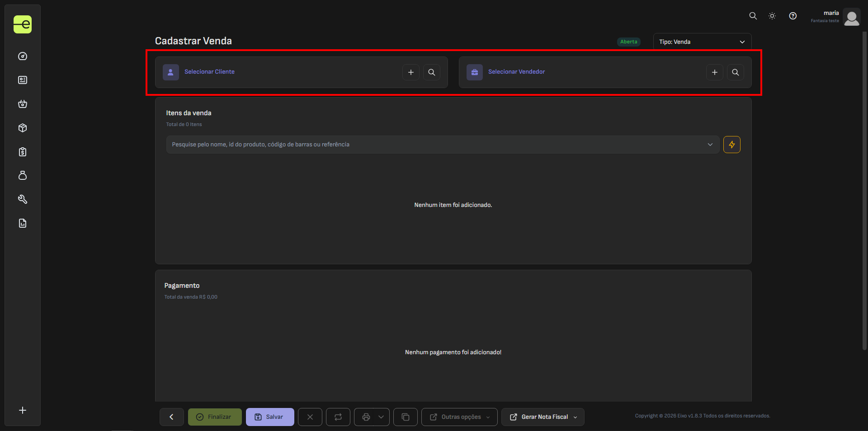Open the wrench tools icon in the sidebar

pyautogui.click(x=23, y=199)
